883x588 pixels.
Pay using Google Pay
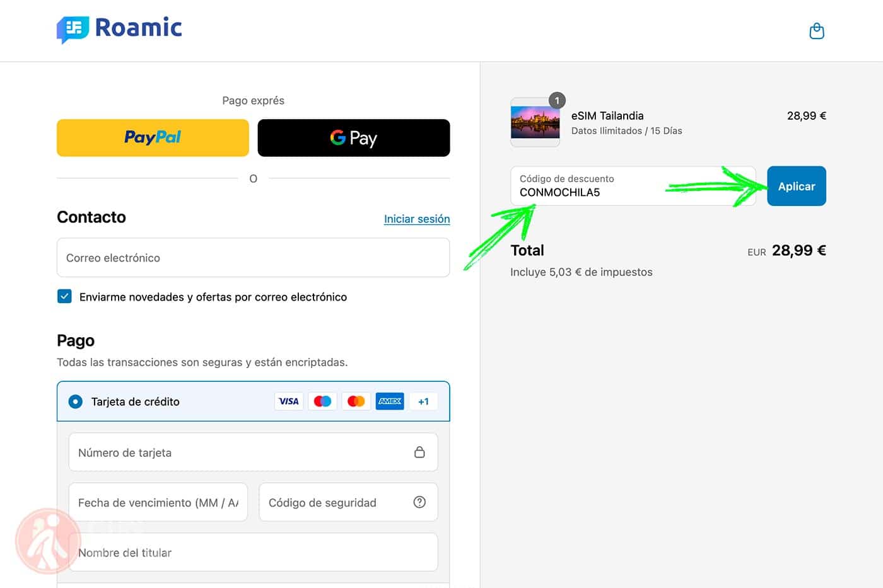(x=353, y=137)
